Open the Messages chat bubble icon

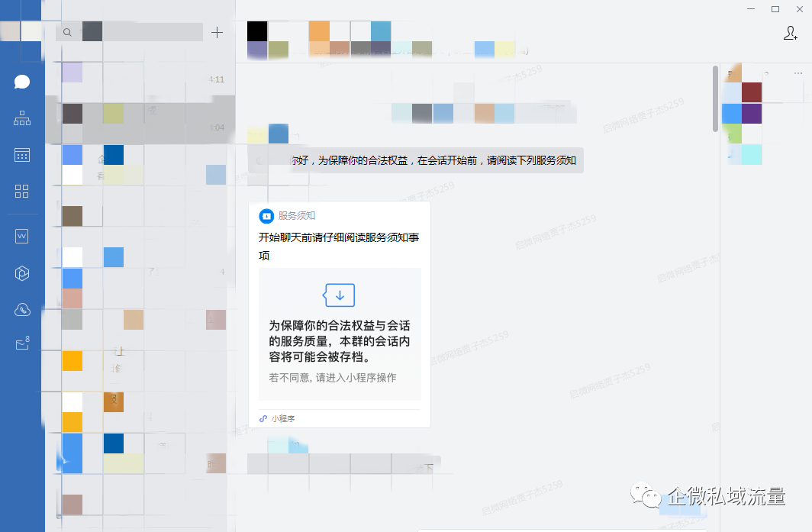[x=21, y=82]
